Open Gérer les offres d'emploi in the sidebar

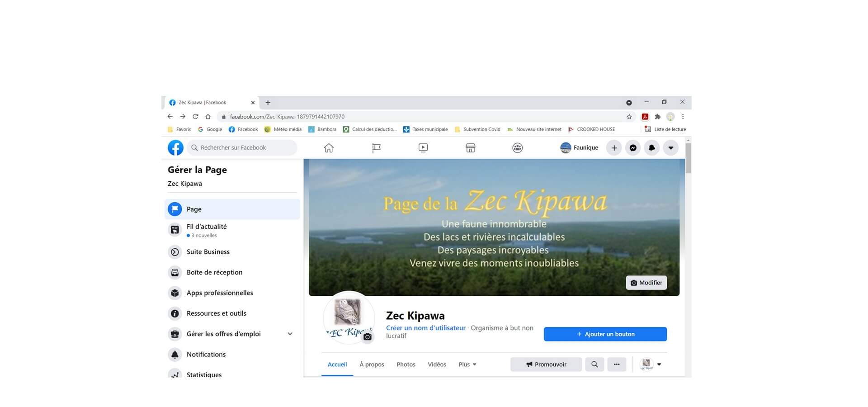point(232,334)
